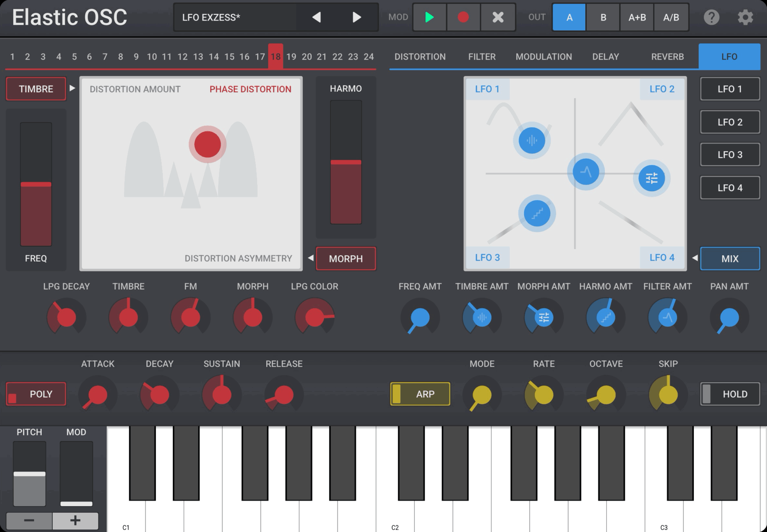Load the next preset with the right arrow
Viewport: 767px width, 532px height.
click(x=357, y=17)
